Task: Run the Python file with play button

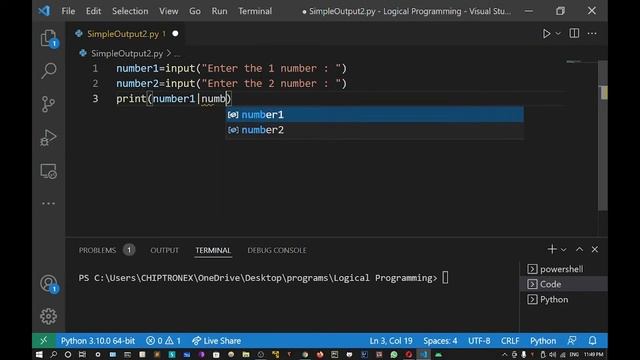Action: pos(546,33)
